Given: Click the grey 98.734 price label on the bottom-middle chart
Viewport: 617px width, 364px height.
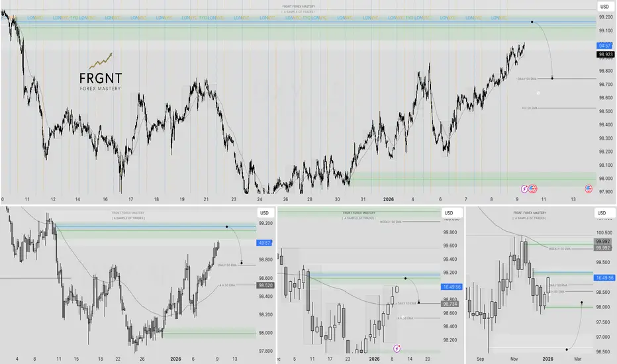Looking at the screenshot, I should click(x=450, y=304).
